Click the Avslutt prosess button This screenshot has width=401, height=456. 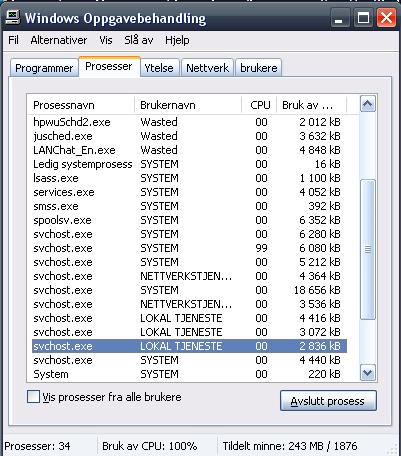[x=328, y=401]
